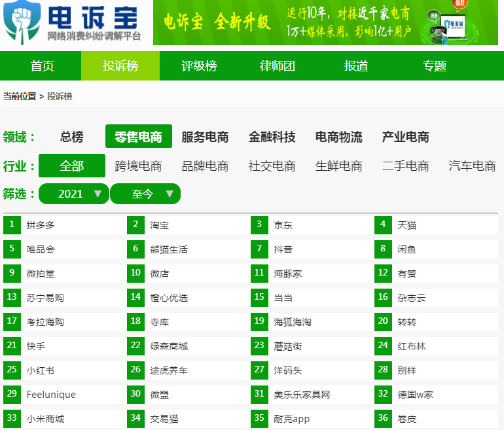Image resolution: width=504 pixels, height=430 pixels.
Task: Select the 零售电商 field filter
Action: coord(139,137)
